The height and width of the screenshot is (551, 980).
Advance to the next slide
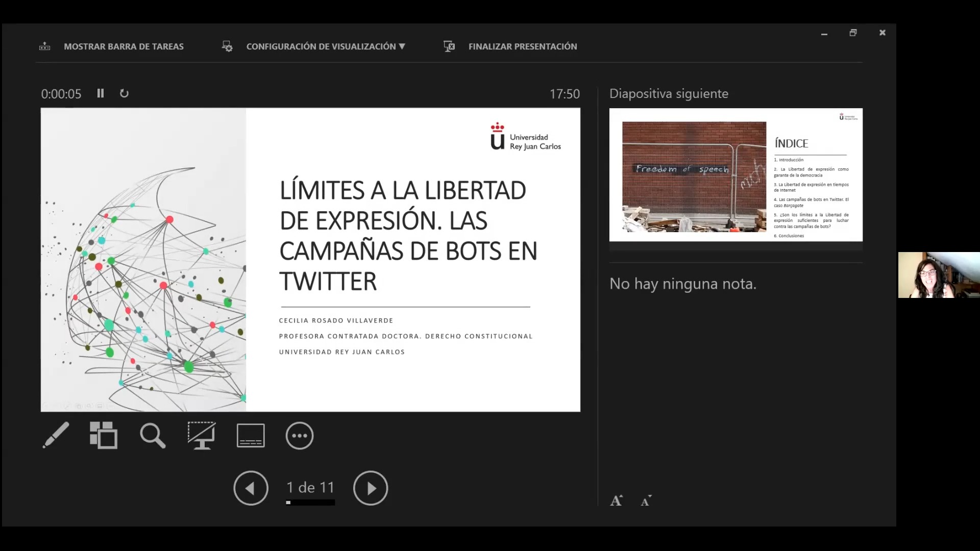371,488
